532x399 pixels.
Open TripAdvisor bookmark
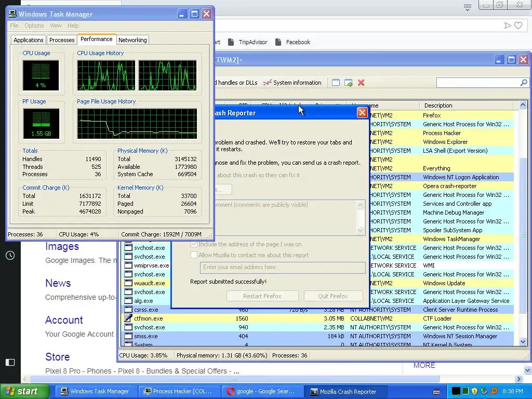[248, 42]
